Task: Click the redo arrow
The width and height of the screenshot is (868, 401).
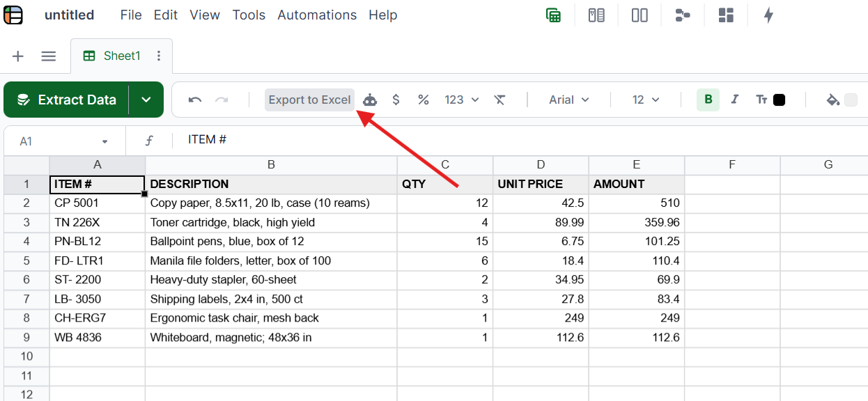Action: coord(222,100)
